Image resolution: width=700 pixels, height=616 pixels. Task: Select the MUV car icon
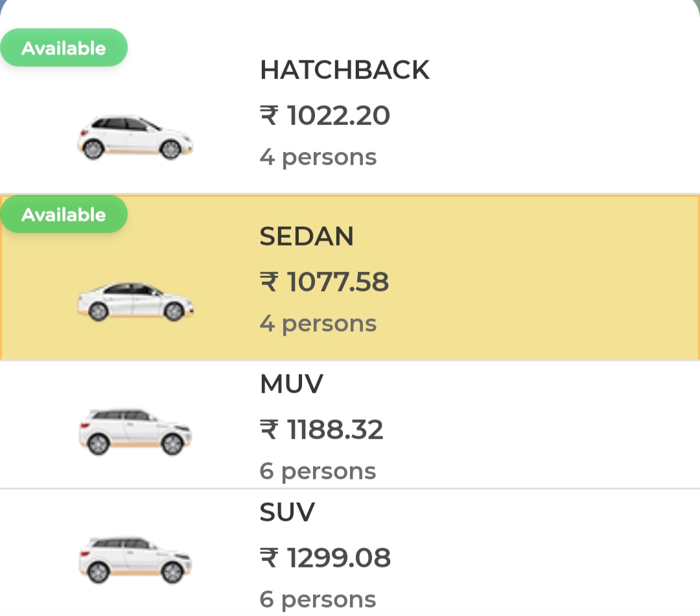pos(135,432)
